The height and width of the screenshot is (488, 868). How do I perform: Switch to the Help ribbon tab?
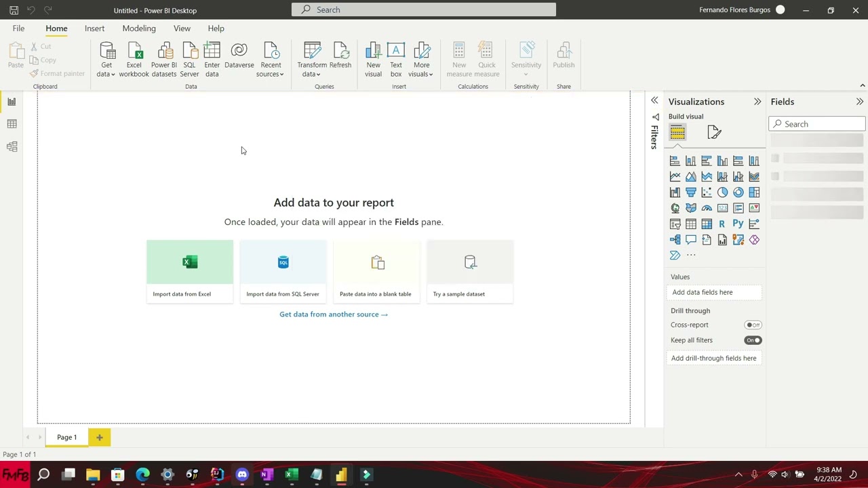216,28
